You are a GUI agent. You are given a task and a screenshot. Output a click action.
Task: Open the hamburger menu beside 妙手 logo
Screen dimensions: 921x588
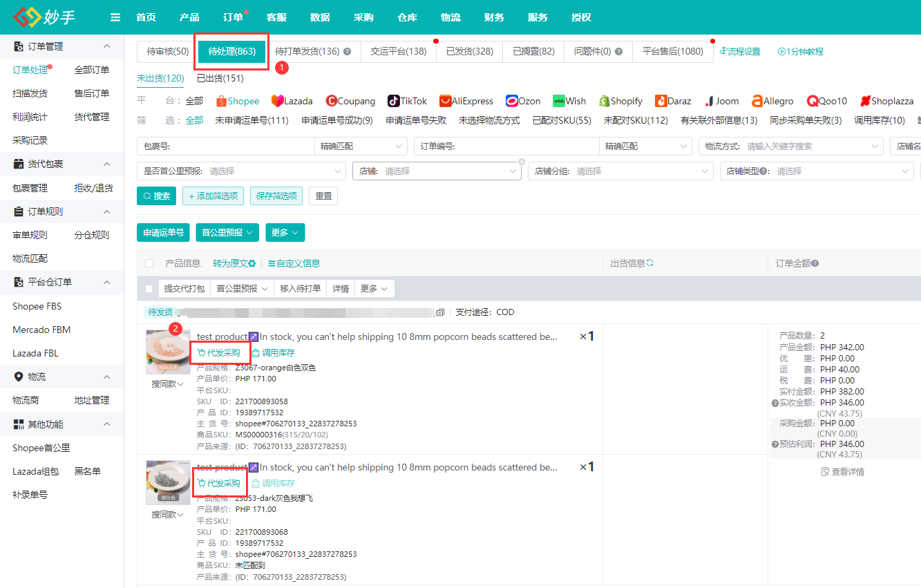tap(115, 17)
